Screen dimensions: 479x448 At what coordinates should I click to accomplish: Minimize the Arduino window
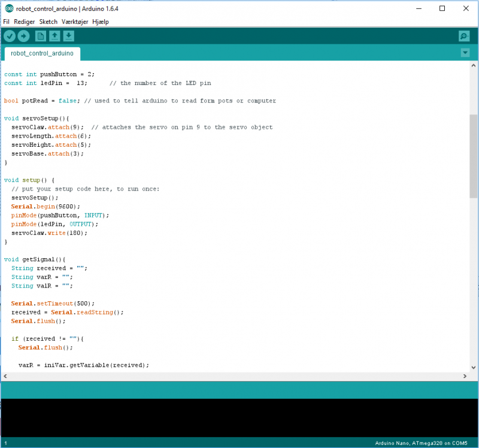point(419,8)
